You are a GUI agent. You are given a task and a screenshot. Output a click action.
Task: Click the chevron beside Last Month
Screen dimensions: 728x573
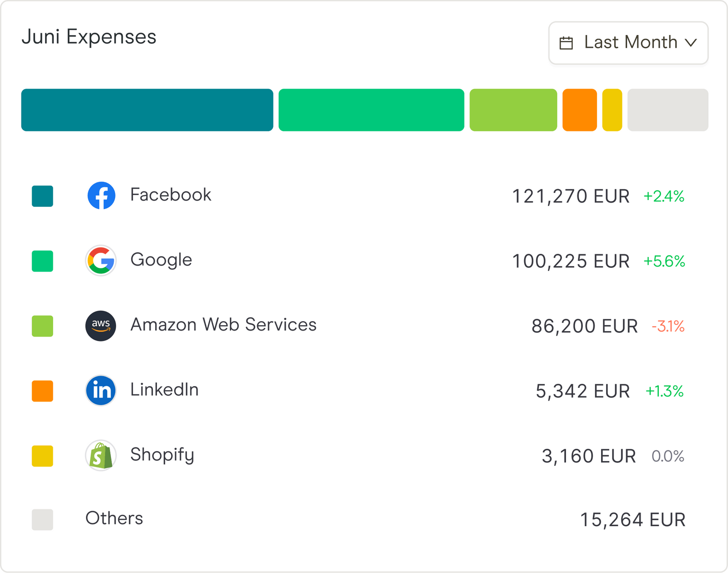[692, 43]
